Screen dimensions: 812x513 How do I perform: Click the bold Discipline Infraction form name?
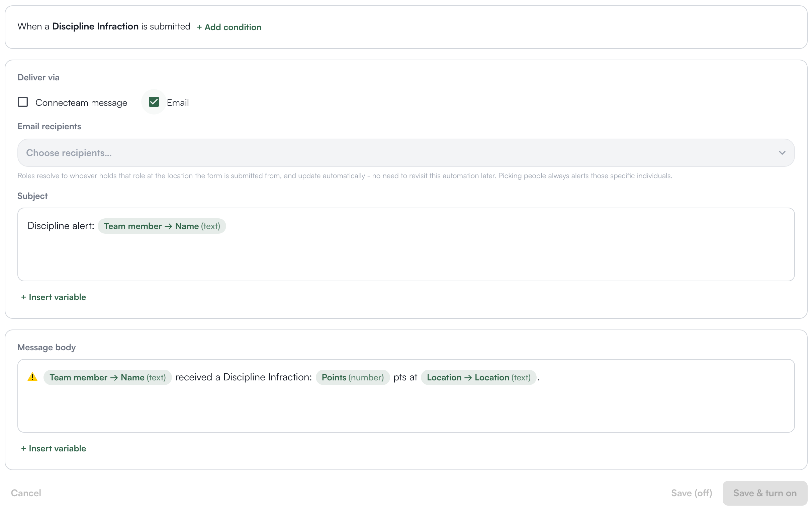[x=95, y=26]
